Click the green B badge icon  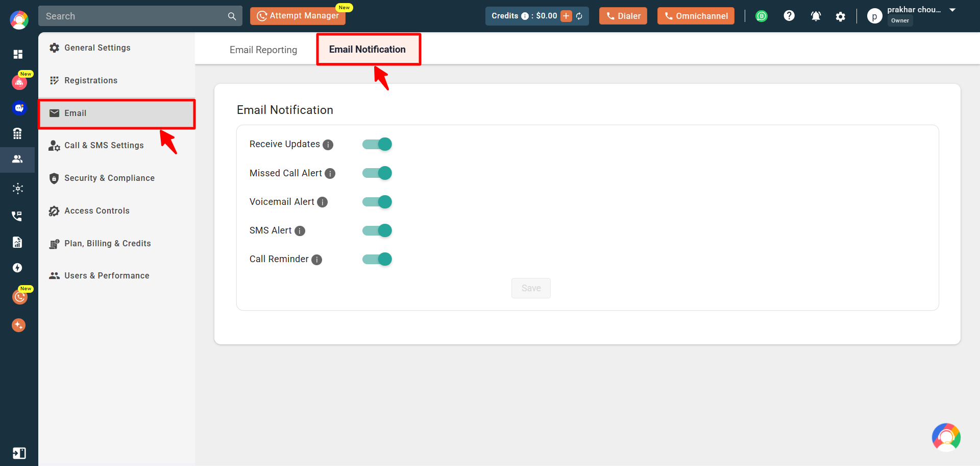[762, 16]
